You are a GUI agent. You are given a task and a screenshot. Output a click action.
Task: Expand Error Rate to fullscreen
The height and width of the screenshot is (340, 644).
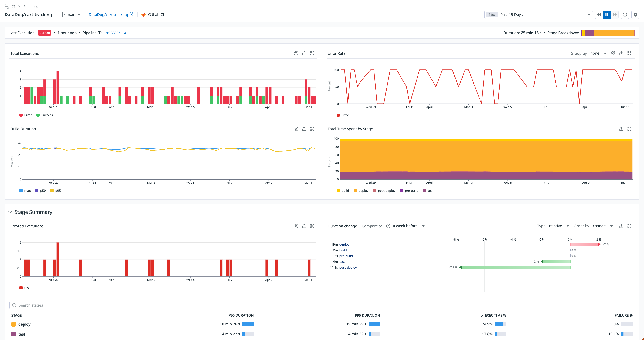pos(630,53)
